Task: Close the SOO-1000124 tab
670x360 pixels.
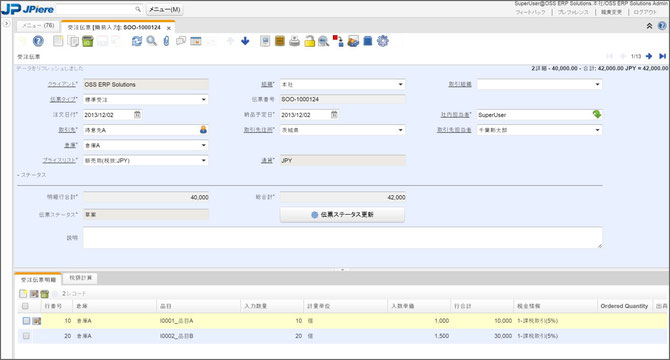Action: [169, 28]
